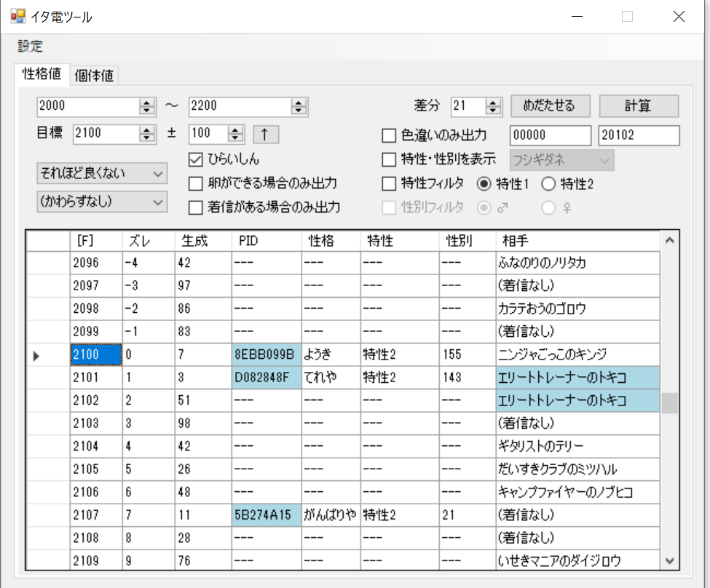Viewport: 710px width, 588px height.
Task: Click the 生成 column header
Action: (203, 241)
